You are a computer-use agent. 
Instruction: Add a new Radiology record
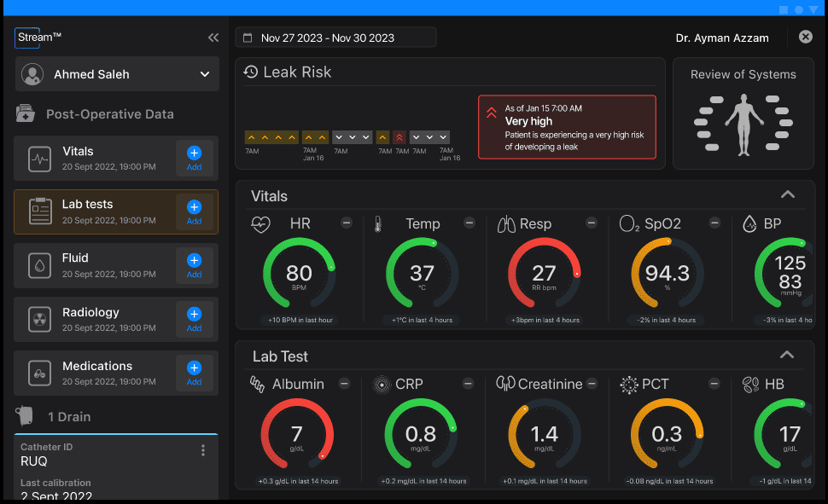(195, 320)
